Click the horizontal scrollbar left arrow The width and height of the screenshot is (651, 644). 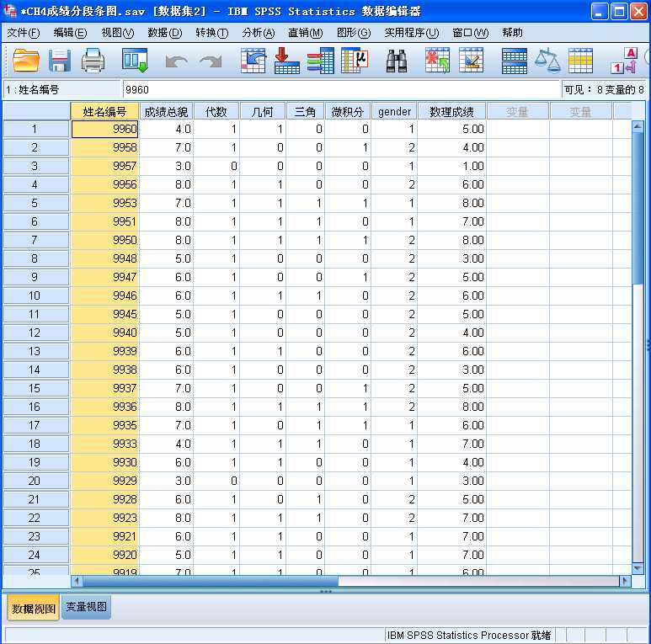click(x=77, y=581)
